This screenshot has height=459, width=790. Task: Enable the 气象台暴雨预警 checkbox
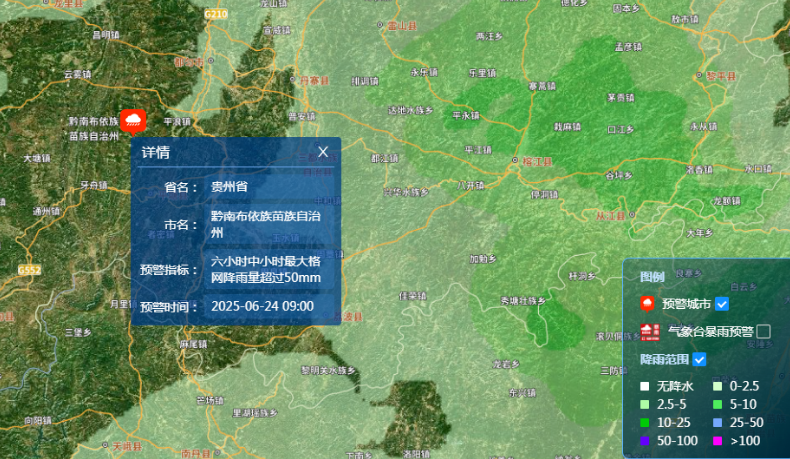click(x=763, y=331)
